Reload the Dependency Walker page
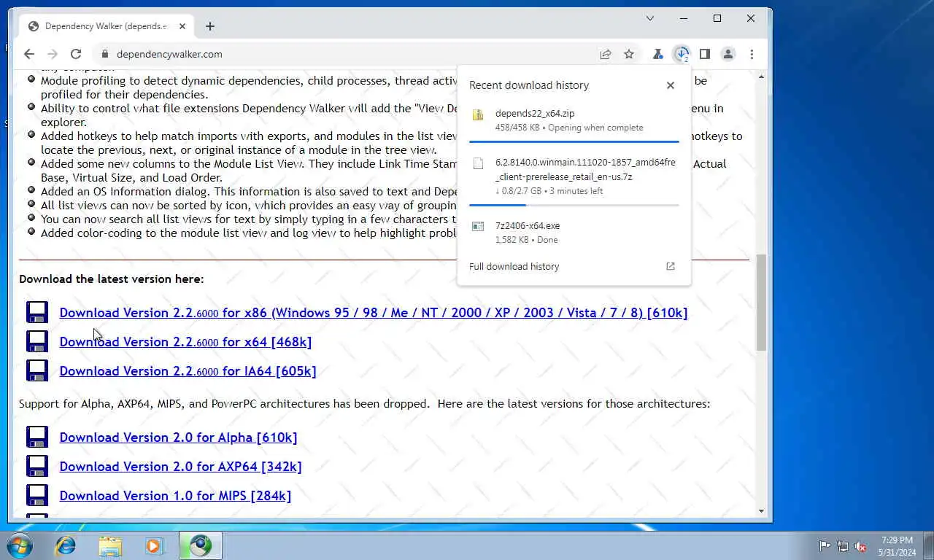The height and width of the screenshot is (560, 934). pyautogui.click(x=75, y=54)
